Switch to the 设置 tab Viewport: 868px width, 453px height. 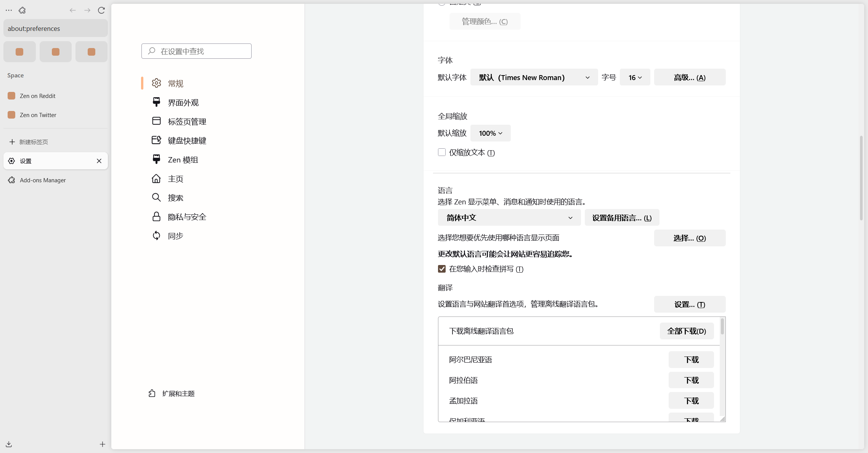click(56, 161)
